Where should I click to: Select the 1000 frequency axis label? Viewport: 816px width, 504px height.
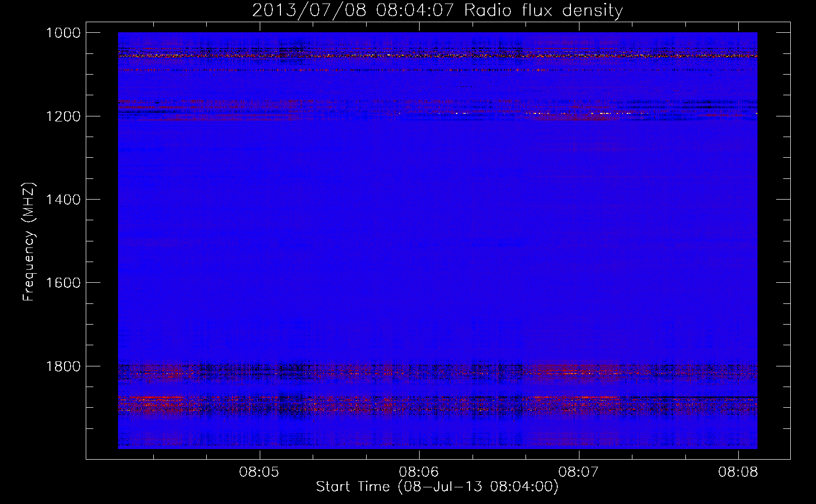point(63,33)
